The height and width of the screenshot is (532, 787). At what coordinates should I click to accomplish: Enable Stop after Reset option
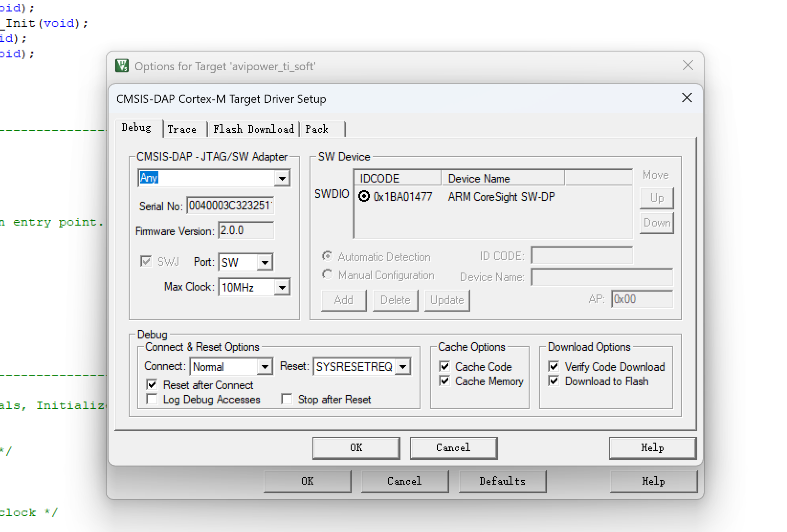[x=287, y=399]
